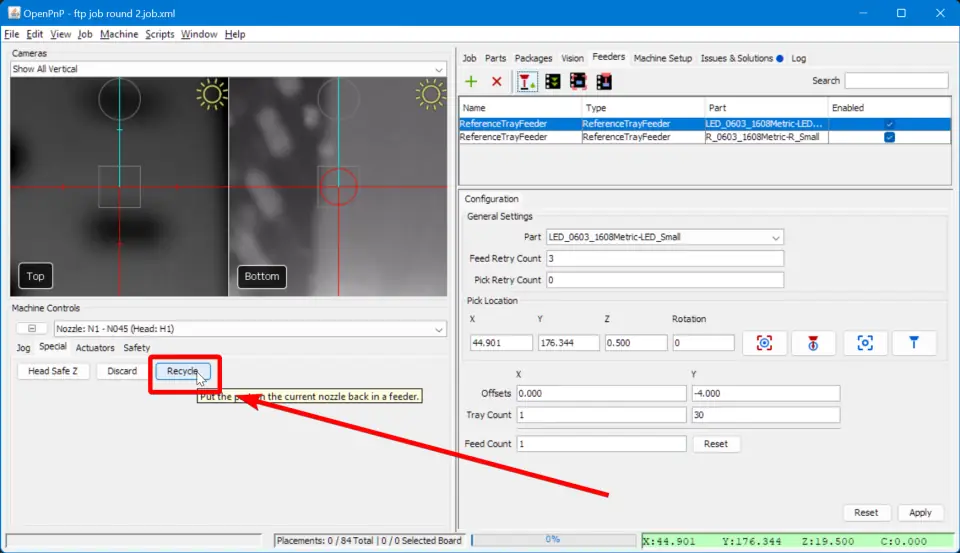The width and height of the screenshot is (960, 553).
Task: Disable the LED_0603 feeder Enabled checkbox
Action: 888,124
